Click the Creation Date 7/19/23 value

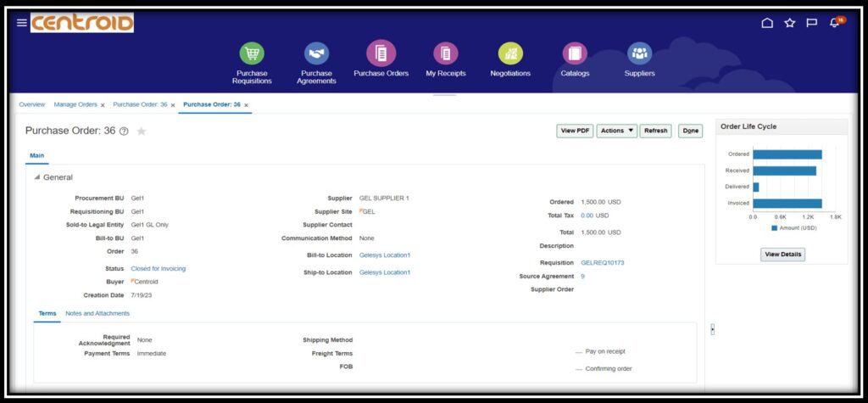(x=142, y=295)
